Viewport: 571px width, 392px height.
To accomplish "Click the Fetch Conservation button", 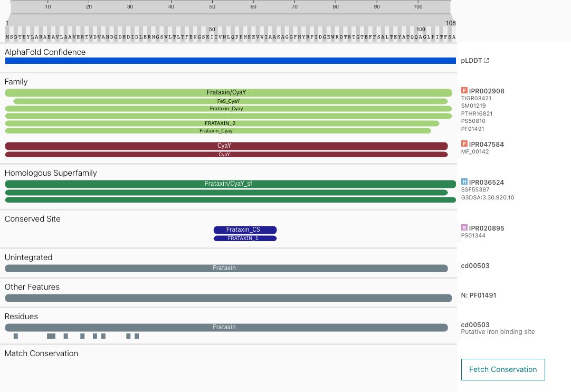I will (x=503, y=369).
